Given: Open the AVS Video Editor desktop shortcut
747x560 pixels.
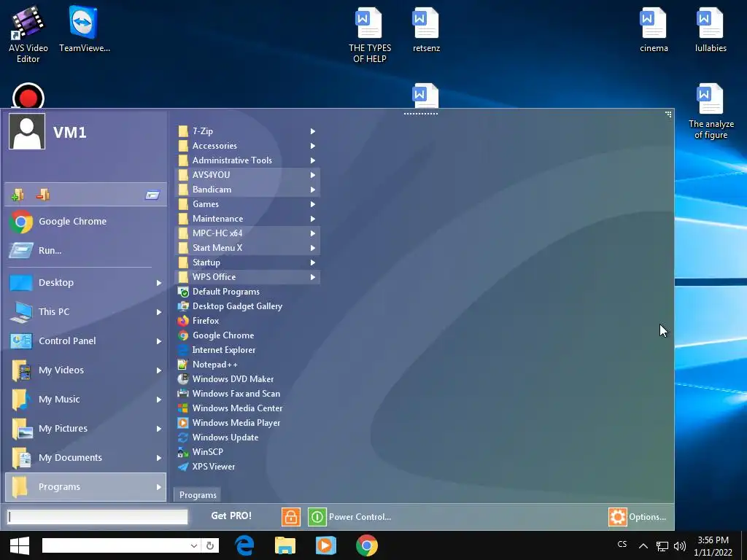Looking at the screenshot, I should 28,34.
